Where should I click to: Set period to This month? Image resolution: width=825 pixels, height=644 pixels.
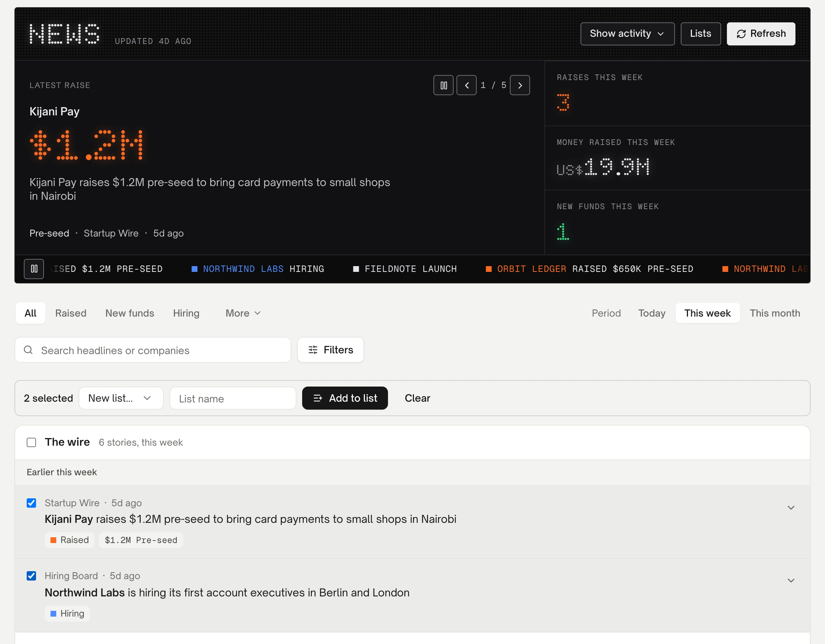coord(775,313)
